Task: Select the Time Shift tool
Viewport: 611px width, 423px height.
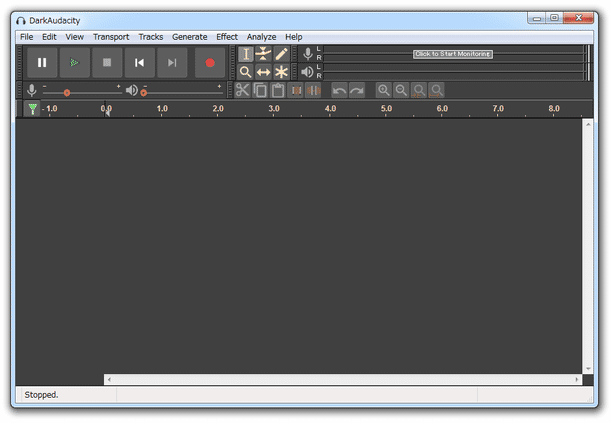Action: coord(263,72)
